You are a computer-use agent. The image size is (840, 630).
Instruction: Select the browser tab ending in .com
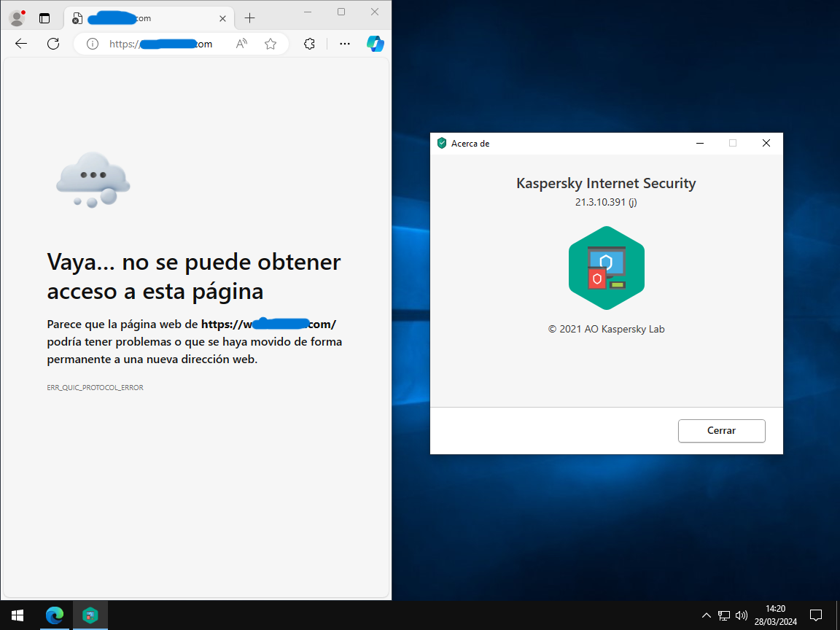[x=149, y=18]
